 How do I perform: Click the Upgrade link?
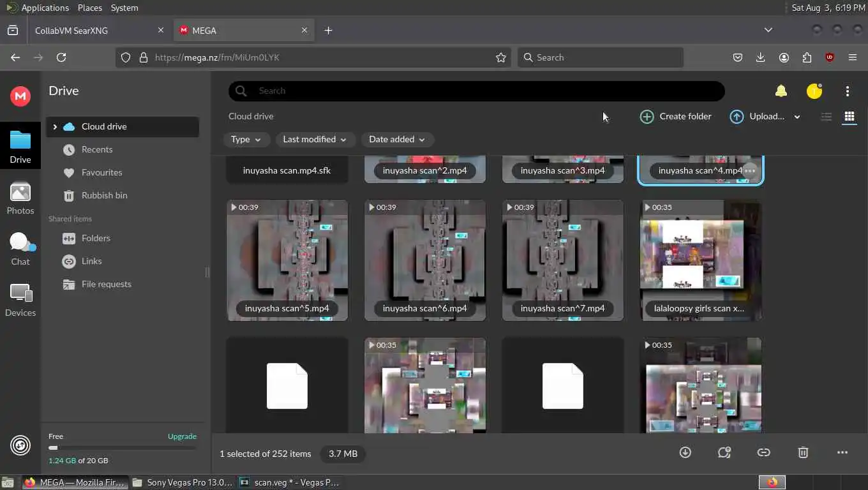[x=182, y=436]
